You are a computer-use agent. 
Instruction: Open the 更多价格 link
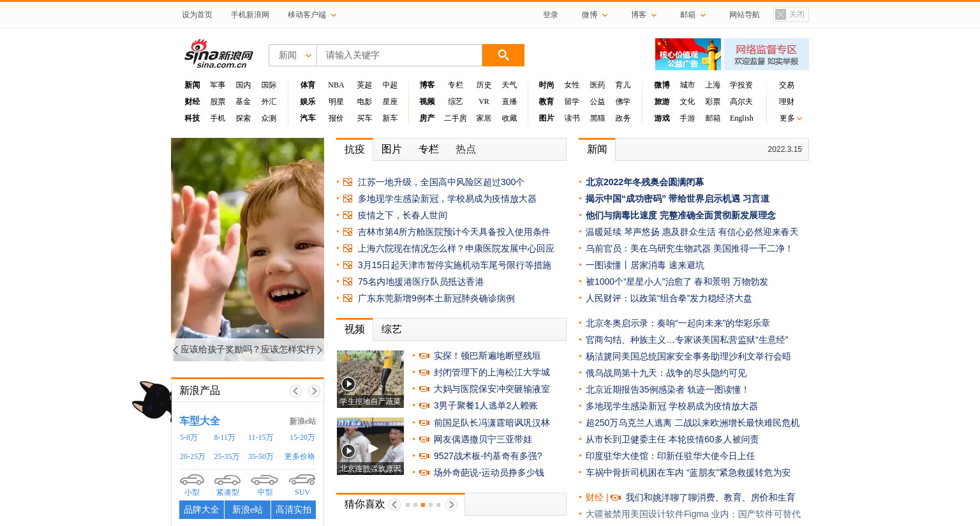point(299,456)
